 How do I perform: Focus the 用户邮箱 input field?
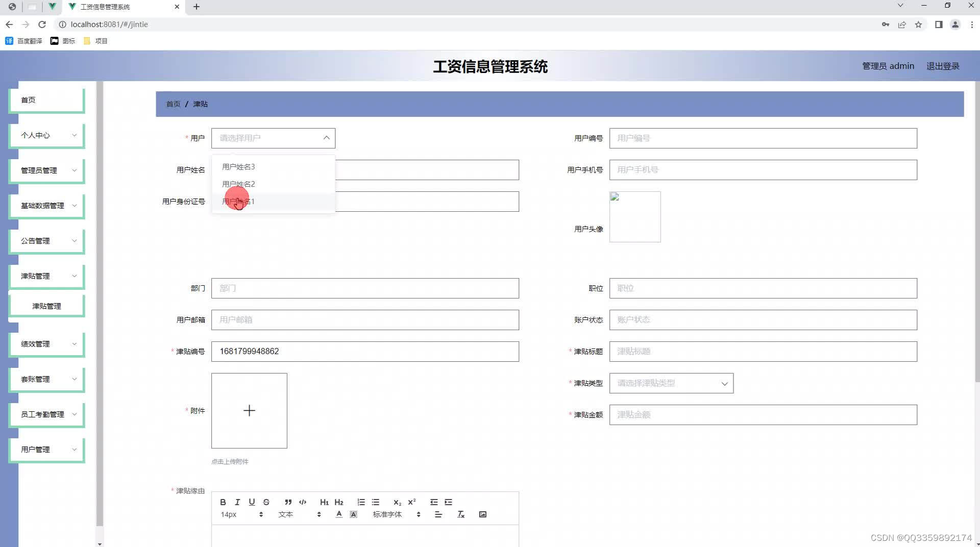coord(365,320)
